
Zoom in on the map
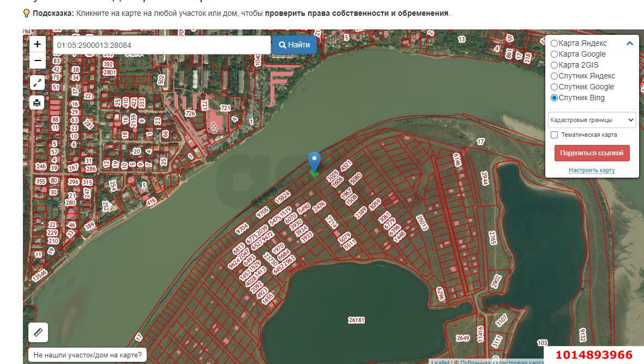coord(37,44)
